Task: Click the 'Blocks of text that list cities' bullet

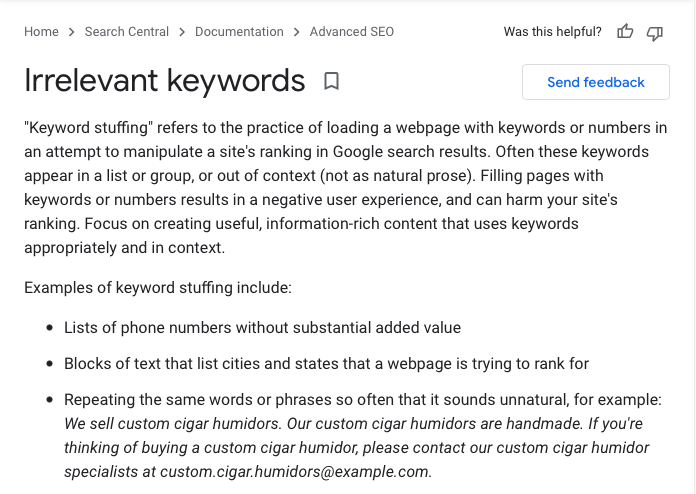Action: [326, 364]
